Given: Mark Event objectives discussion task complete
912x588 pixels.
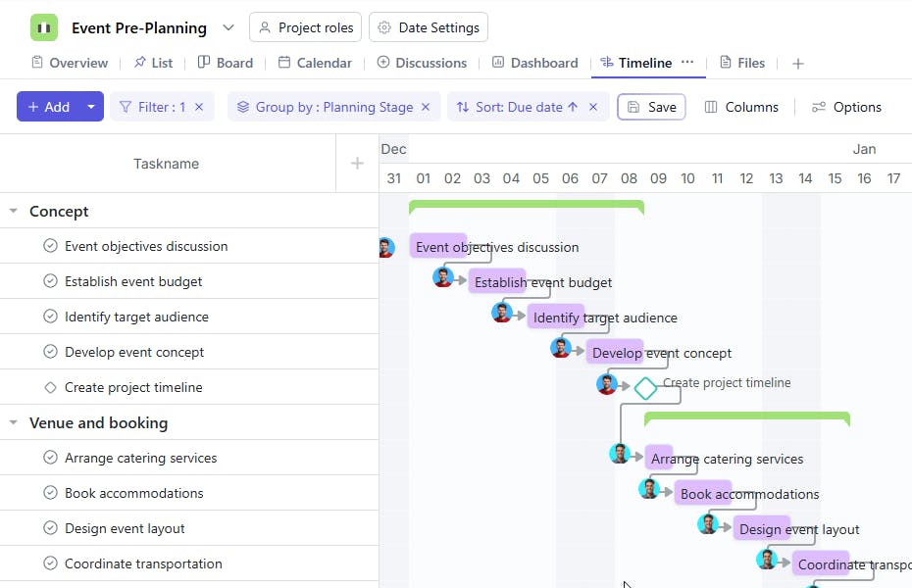Looking at the screenshot, I should point(51,246).
